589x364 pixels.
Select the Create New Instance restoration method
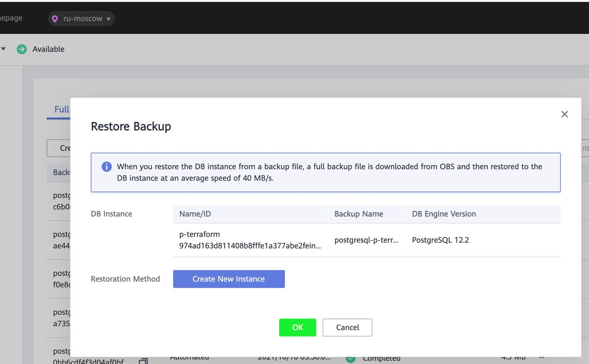tap(229, 279)
